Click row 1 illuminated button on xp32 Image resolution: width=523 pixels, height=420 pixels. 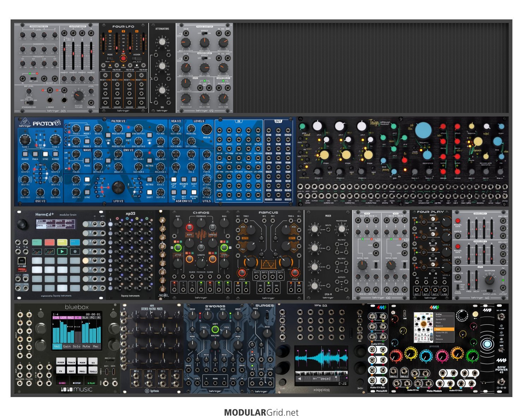(111, 224)
